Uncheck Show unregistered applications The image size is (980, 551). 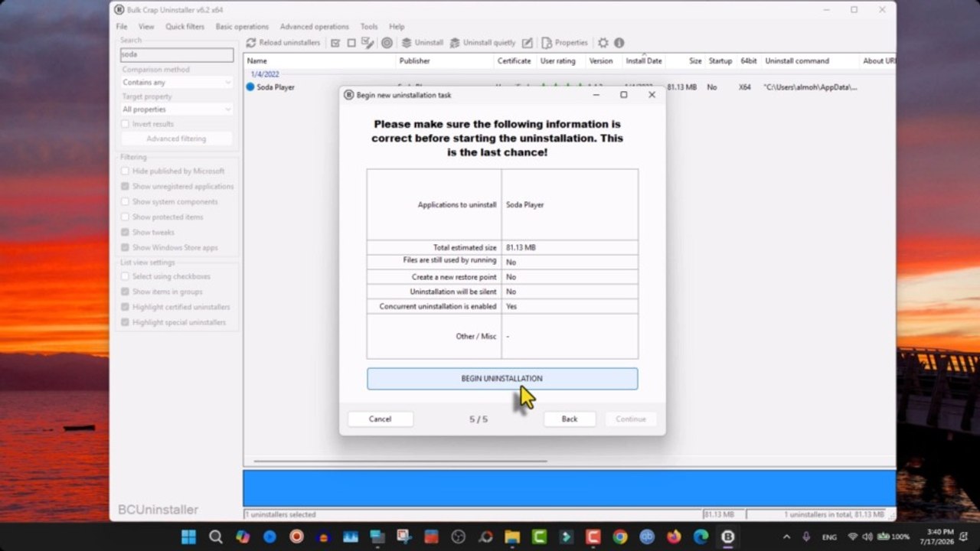pyautogui.click(x=126, y=187)
